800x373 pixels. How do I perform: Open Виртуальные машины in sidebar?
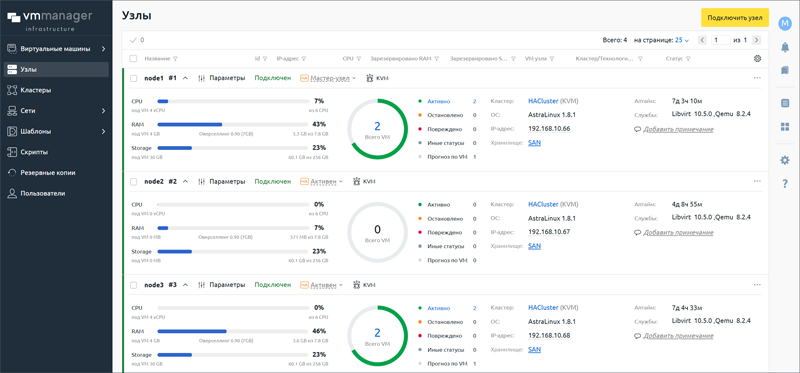tap(56, 49)
